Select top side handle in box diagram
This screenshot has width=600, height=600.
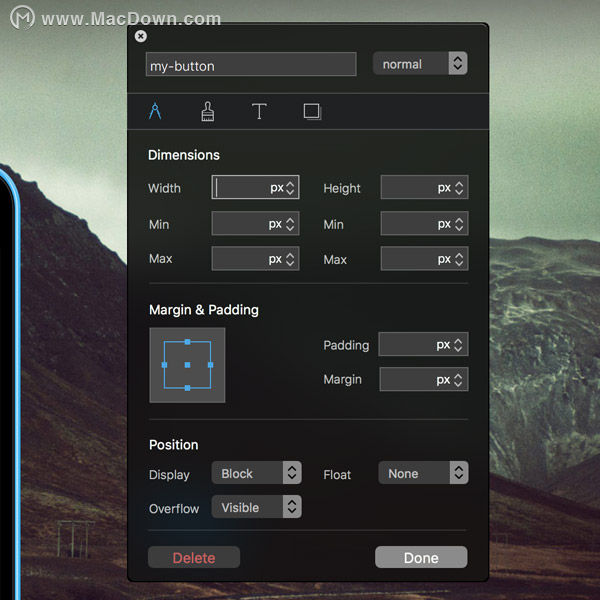[x=188, y=342]
